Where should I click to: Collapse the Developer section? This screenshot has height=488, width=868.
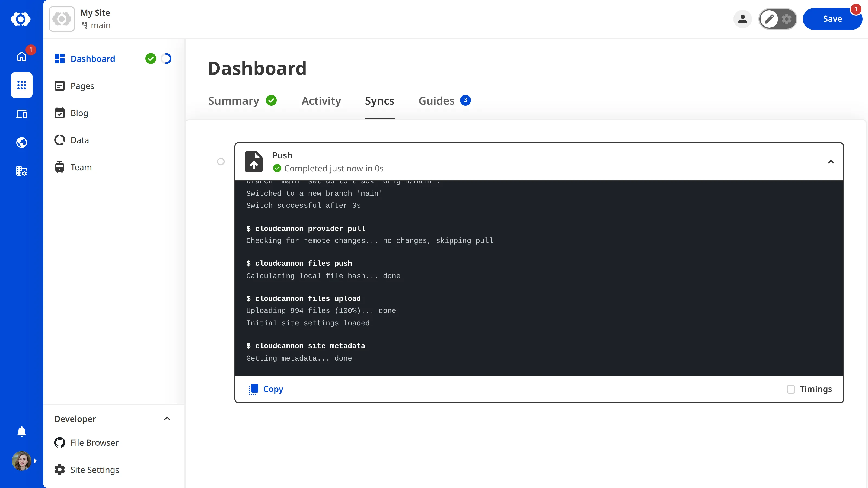(167, 419)
